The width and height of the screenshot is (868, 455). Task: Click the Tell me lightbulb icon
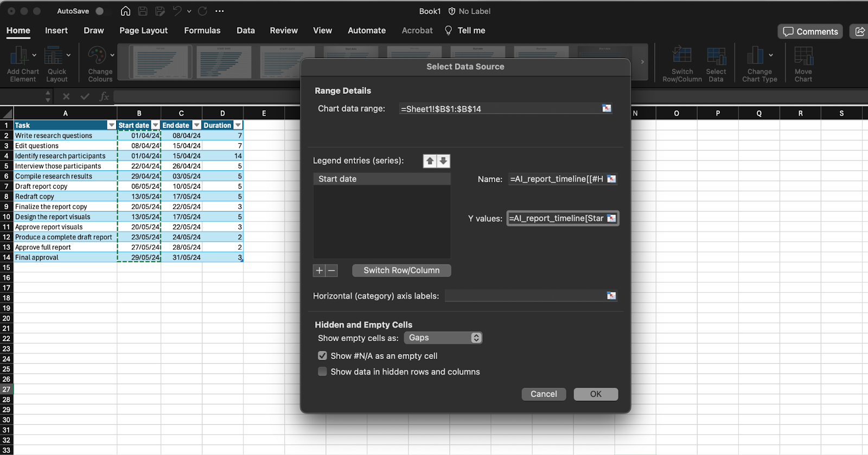pos(448,30)
